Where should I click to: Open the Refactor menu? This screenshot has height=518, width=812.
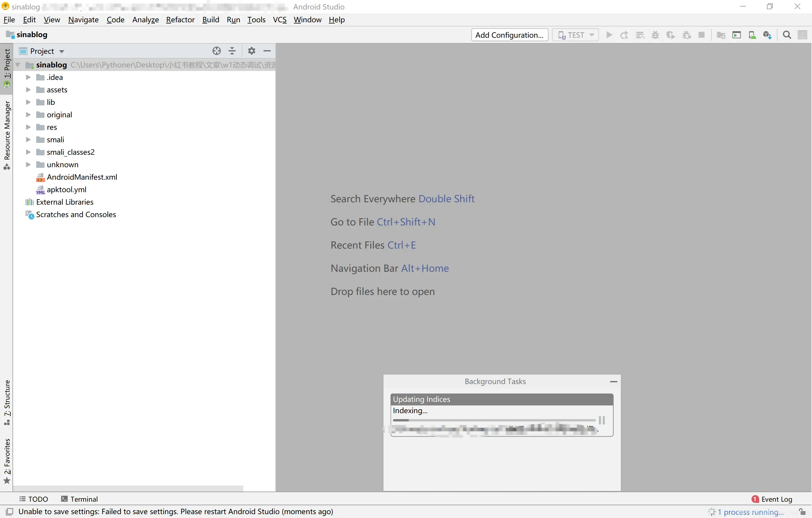point(180,20)
